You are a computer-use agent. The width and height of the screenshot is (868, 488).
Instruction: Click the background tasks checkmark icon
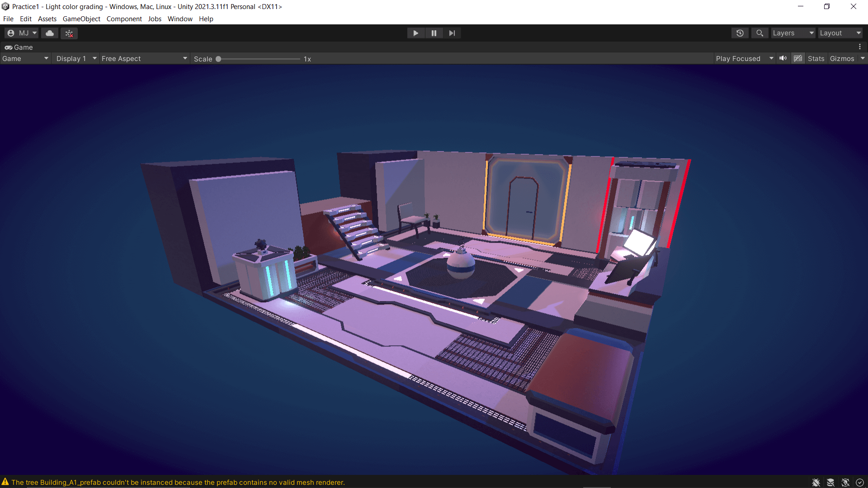[860, 483]
